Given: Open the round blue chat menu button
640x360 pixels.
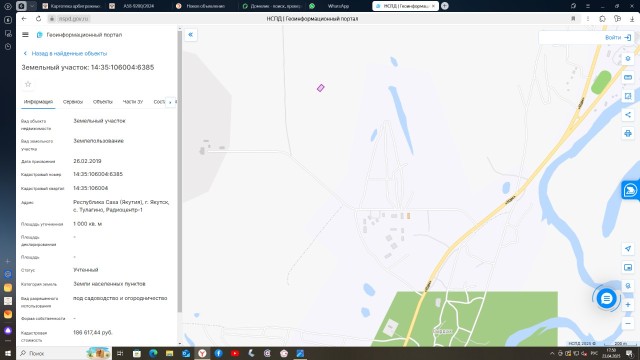Looking at the screenshot, I should [x=606, y=298].
